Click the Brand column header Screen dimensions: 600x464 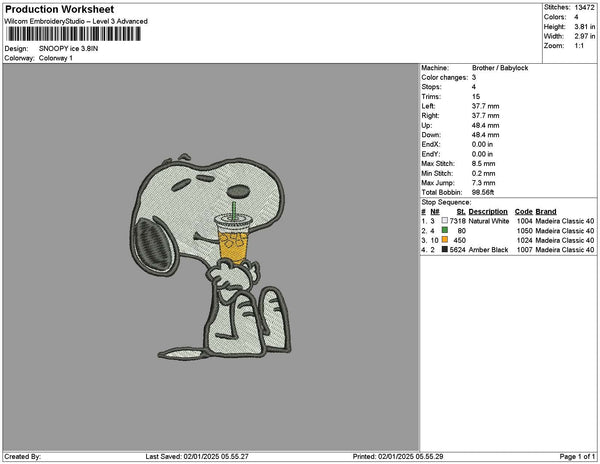(546, 212)
